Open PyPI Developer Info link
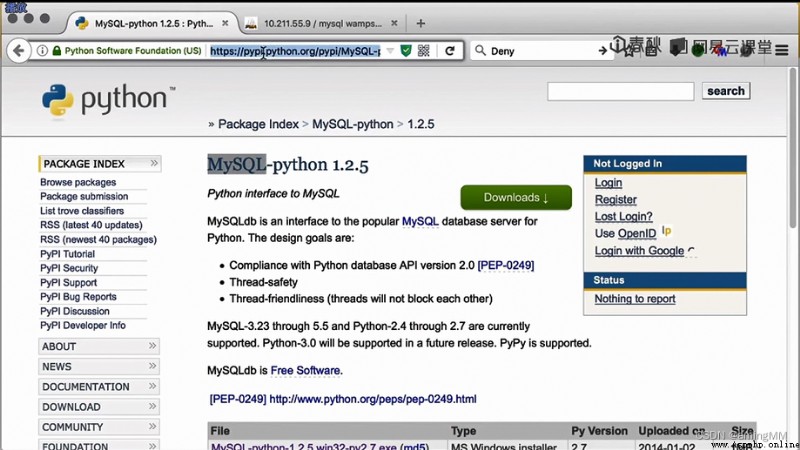 pos(83,325)
